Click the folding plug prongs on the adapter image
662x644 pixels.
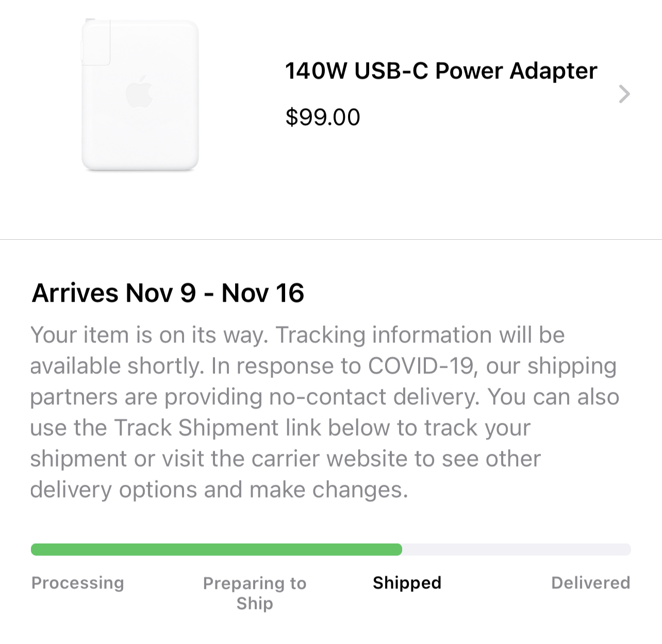click(96, 43)
